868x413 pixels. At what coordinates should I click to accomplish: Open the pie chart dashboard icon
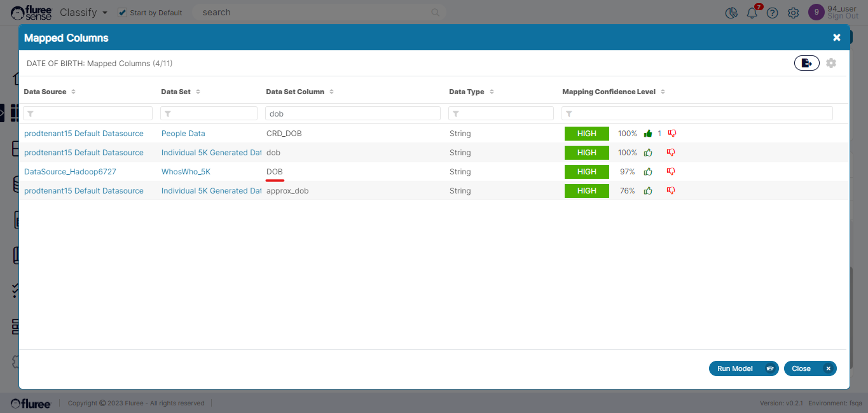coord(731,13)
